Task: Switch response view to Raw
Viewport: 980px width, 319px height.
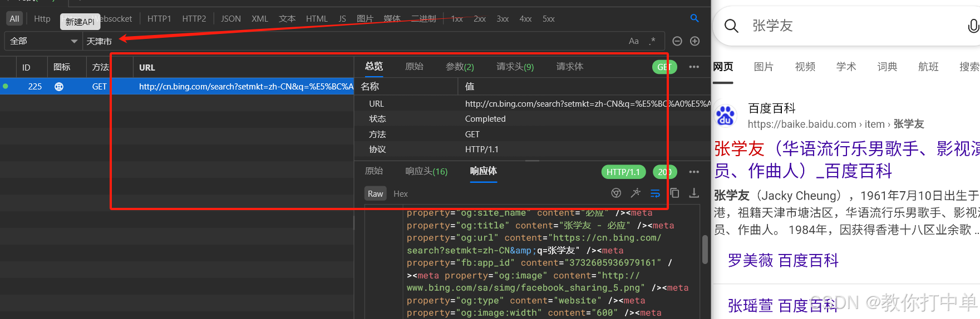Action: 376,193
